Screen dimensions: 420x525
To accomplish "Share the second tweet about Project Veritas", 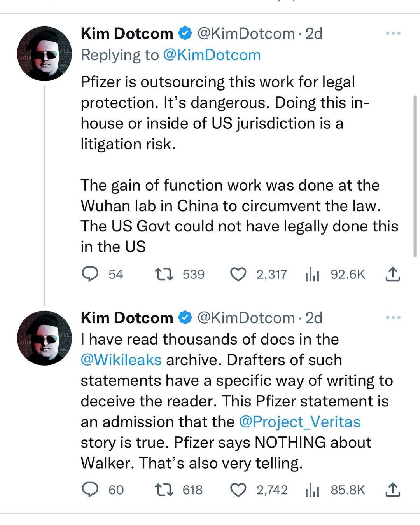I will [x=392, y=489].
